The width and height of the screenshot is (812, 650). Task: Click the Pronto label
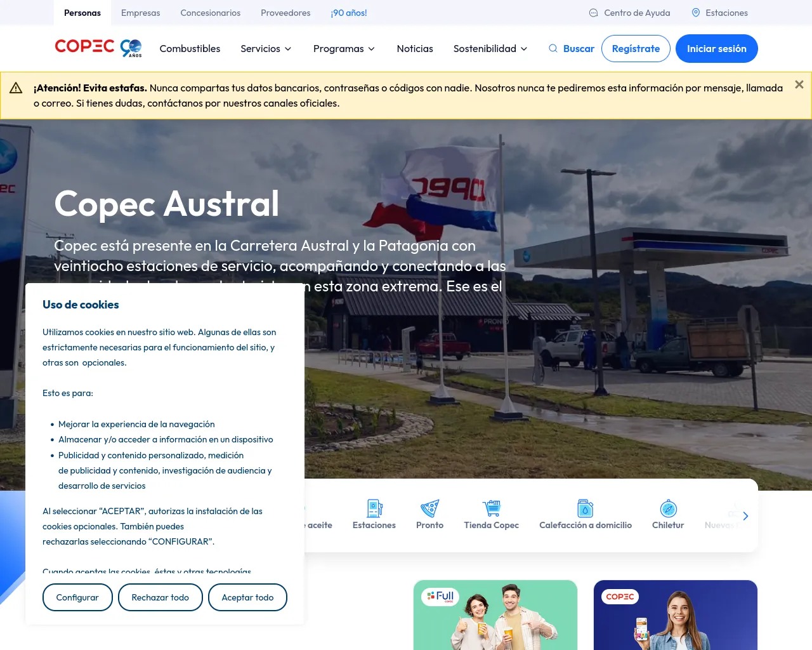click(430, 526)
